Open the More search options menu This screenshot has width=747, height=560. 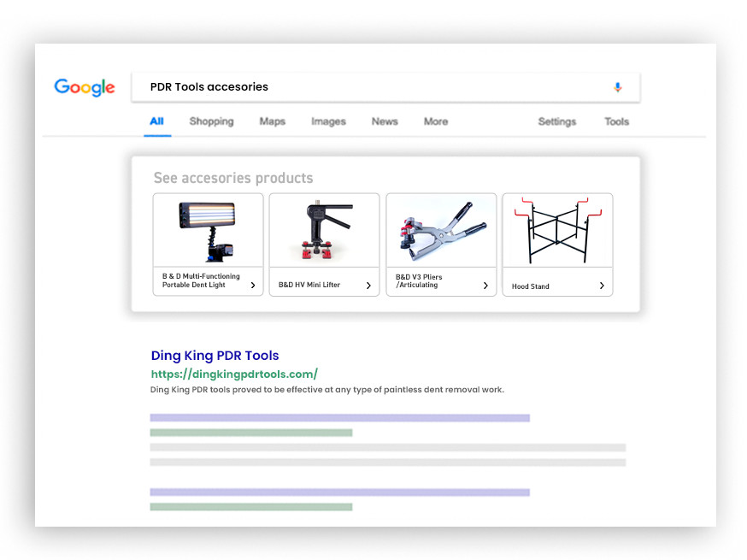pos(436,121)
